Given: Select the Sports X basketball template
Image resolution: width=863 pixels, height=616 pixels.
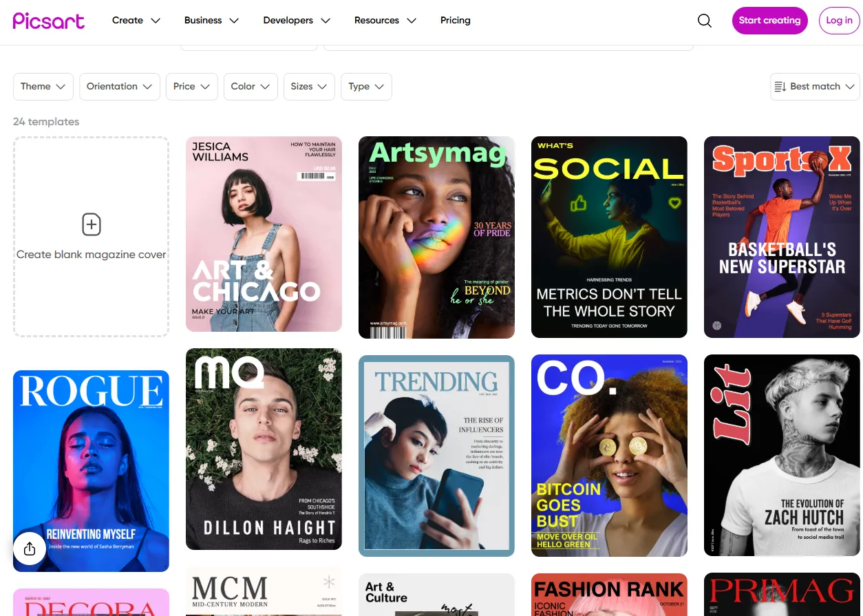Looking at the screenshot, I should pos(782,237).
